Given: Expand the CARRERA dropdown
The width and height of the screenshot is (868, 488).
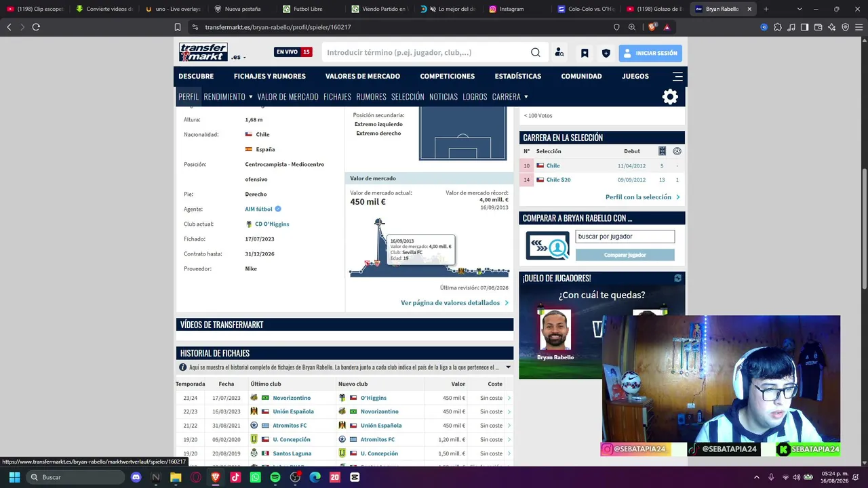Looking at the screenshot, I should click(510, 97).
